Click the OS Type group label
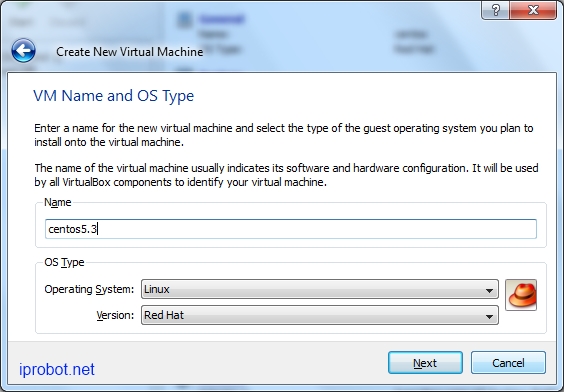 point(64,263)
